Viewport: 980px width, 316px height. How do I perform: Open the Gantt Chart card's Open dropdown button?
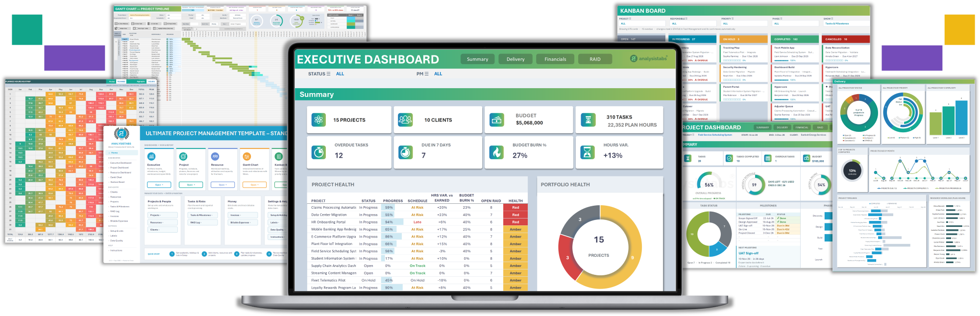(x=254, y=185)
